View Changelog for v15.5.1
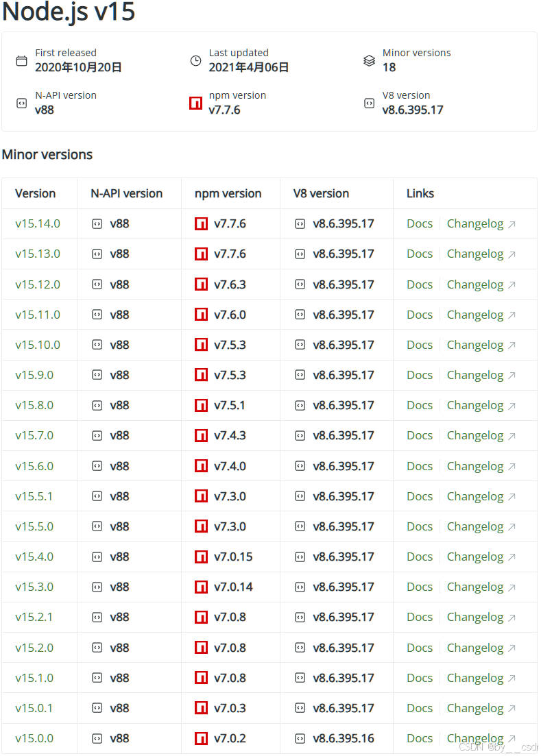The width and height of the screenshot is (541, 756). coord(475,497)
